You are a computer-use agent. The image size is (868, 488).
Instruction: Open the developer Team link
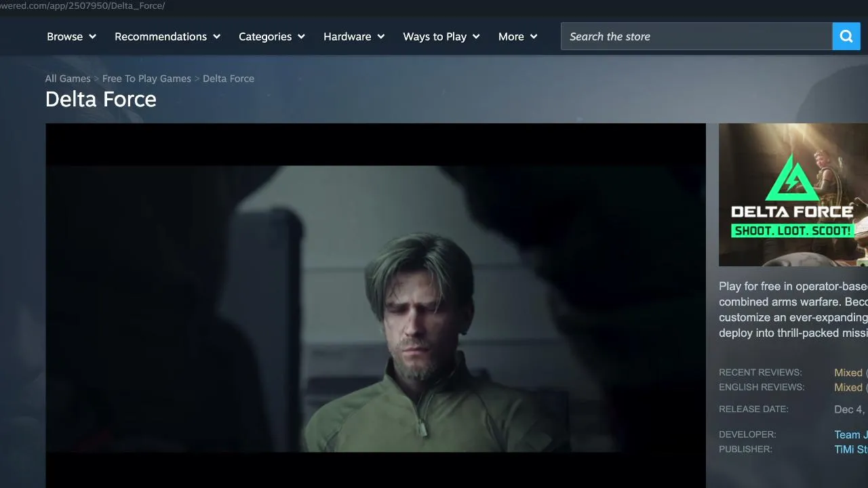(x=850, y=434)
